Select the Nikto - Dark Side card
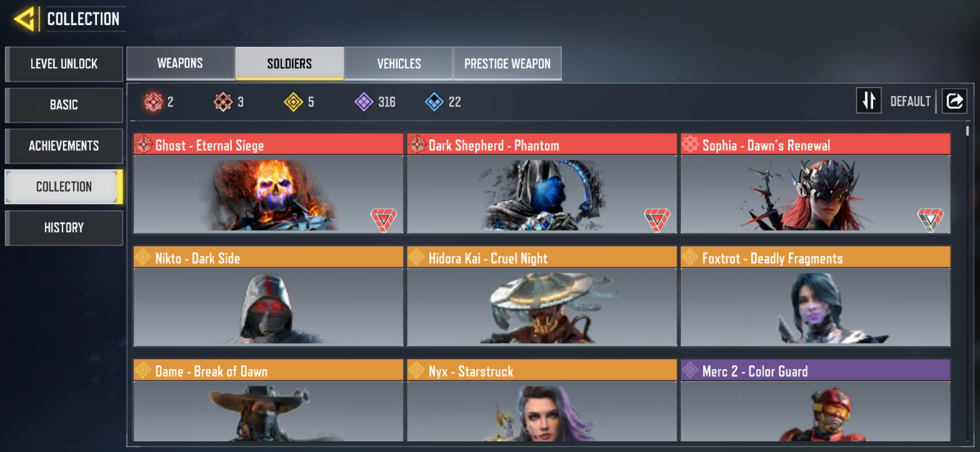Viewport: 980px width, 452px height. coord(268,296)
